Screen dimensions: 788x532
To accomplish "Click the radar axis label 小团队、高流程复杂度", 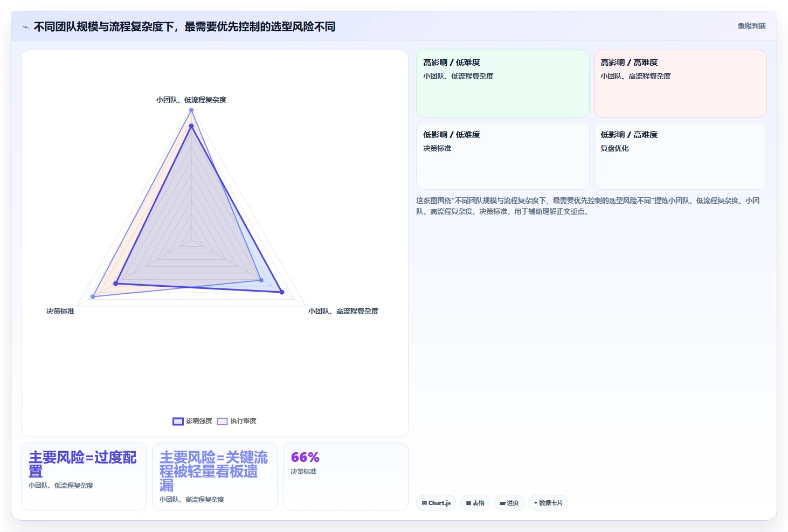I will click(x=343, y=311).
